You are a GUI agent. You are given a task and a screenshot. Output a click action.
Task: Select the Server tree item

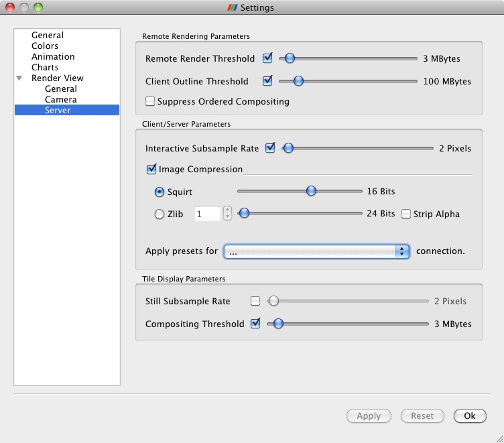pos(67,110)
